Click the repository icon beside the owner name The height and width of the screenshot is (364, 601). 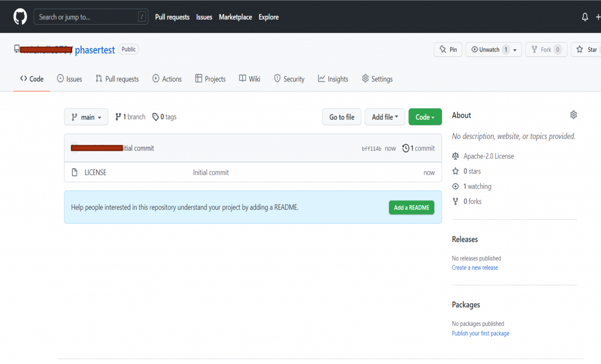tap(17, 49)
